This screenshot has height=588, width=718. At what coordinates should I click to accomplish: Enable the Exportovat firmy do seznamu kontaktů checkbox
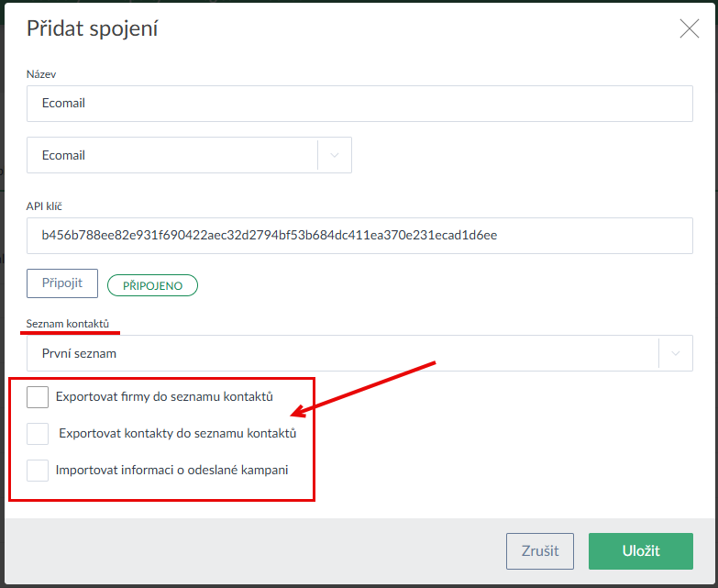coord(38,397)
